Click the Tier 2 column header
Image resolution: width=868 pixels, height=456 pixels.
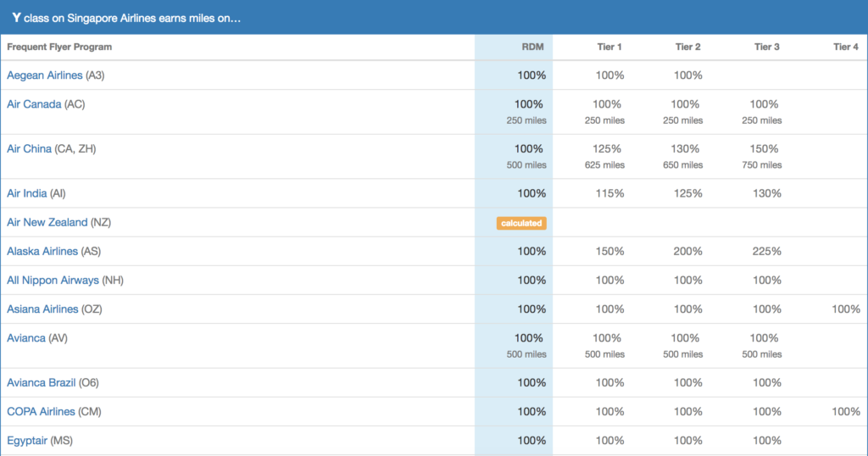click(687, 47)
